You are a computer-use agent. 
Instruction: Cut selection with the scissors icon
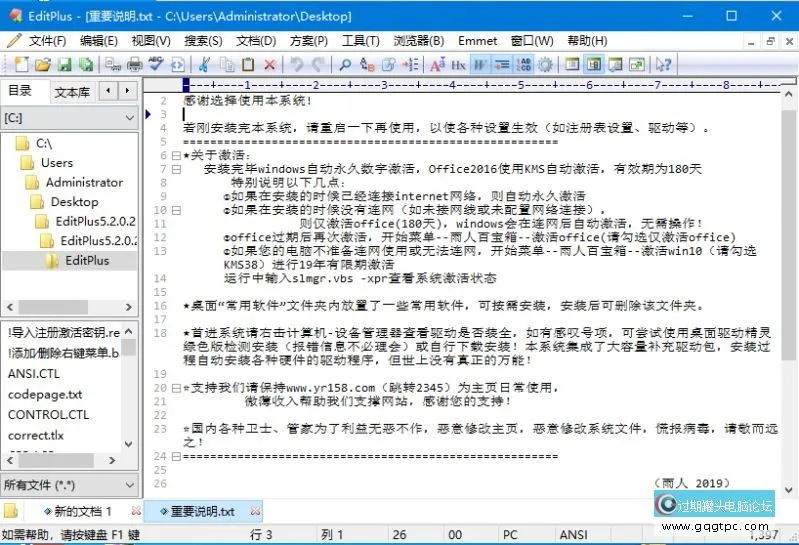tap(204, 65)
